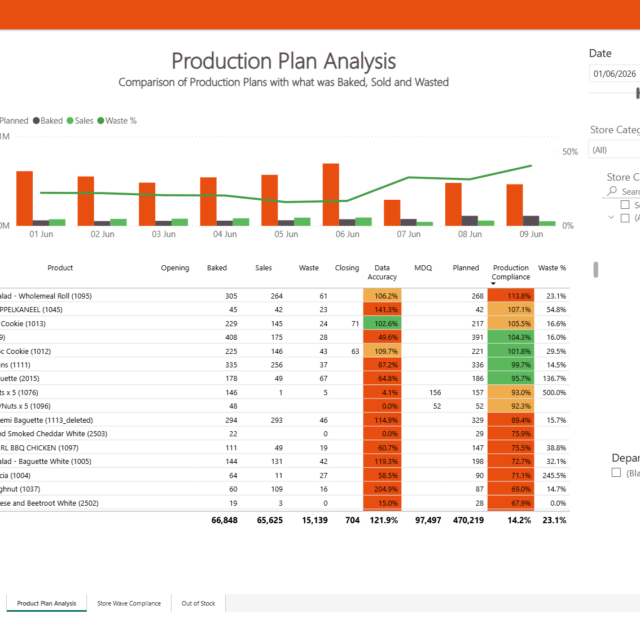Click the 'RL BBQ CHICKEN (1097)' product row
Viewport: 640px width, 640px height.
click(x=284, y=448)
